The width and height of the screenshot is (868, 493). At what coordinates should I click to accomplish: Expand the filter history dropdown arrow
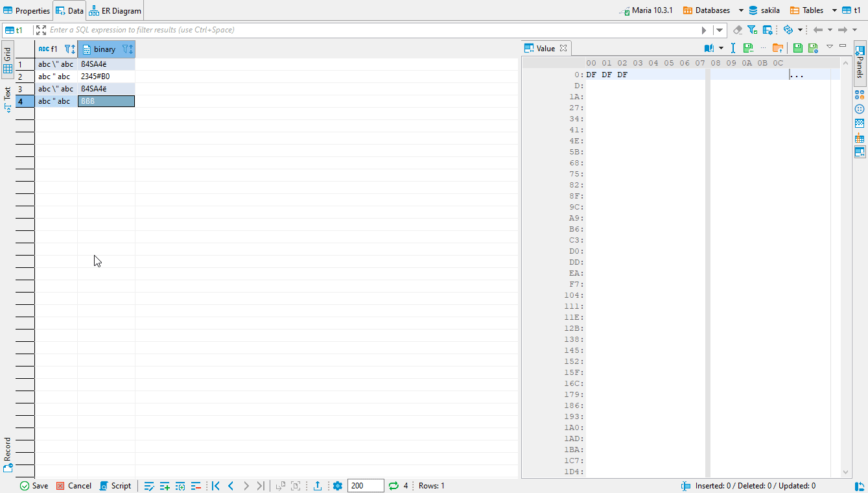click(x=720, y=30)
